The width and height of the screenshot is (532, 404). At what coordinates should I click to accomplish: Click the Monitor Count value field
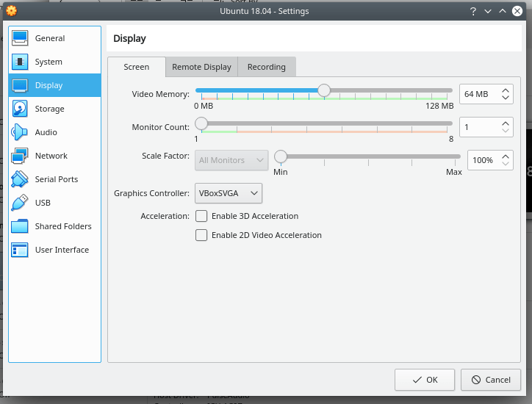coord(479,127)
